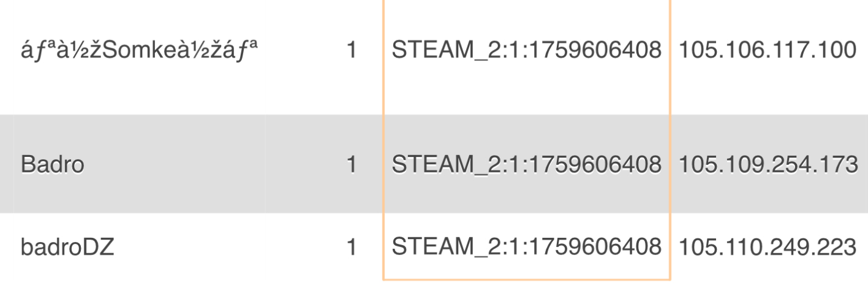The width and height of the screenshot is (868, 293).
Task: Click the count 1 in badroDZ's row
Action: [x=351, y=248]
